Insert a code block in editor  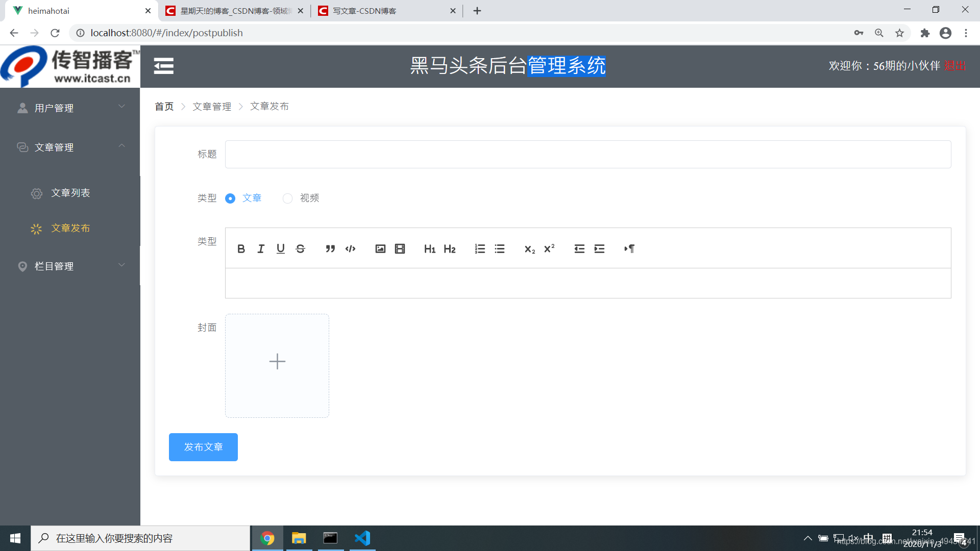pyautogui.click(x=350, y=248)
